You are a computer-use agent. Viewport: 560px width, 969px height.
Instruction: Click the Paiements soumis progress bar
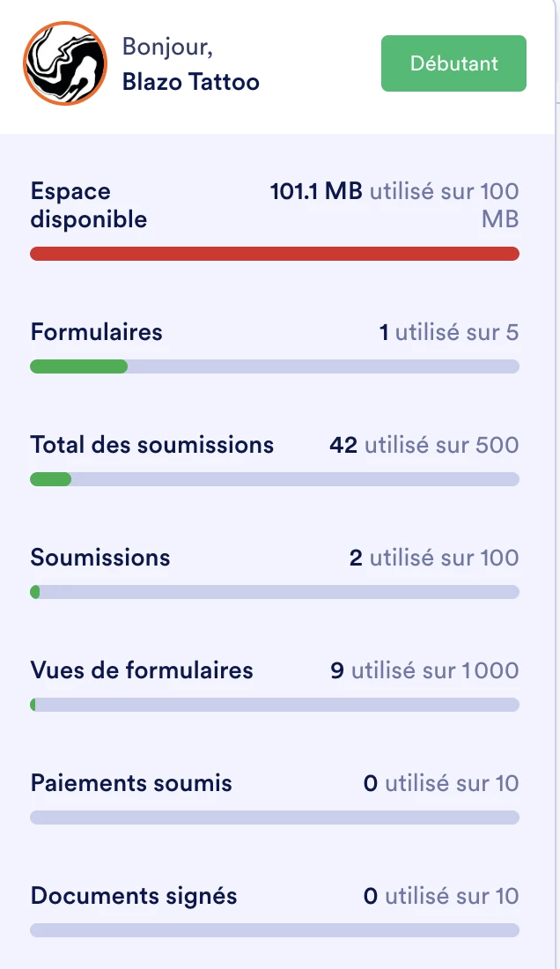tap(275, 817)
